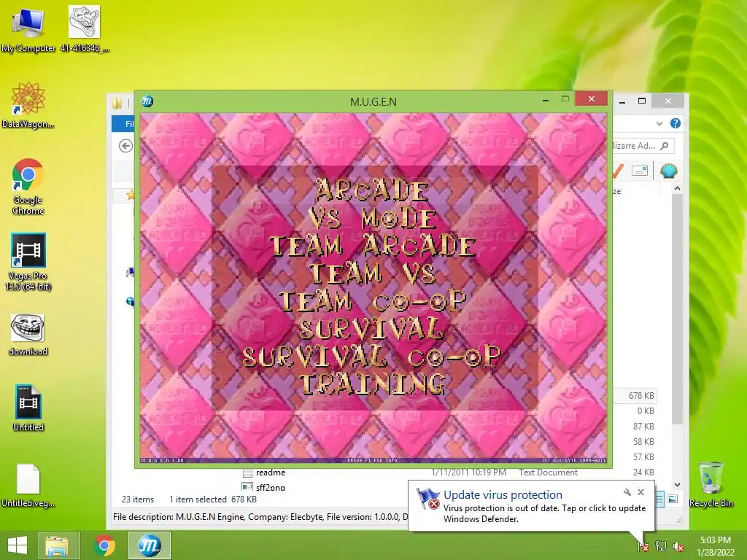Select the Google Chrome desktop shortcut
This screenshot has width=747, height=560.
pyautogui.click(x=28, y=186)
